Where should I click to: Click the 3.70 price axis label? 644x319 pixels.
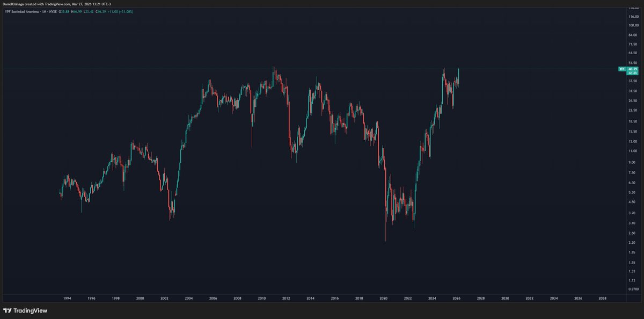coord(632,213)
